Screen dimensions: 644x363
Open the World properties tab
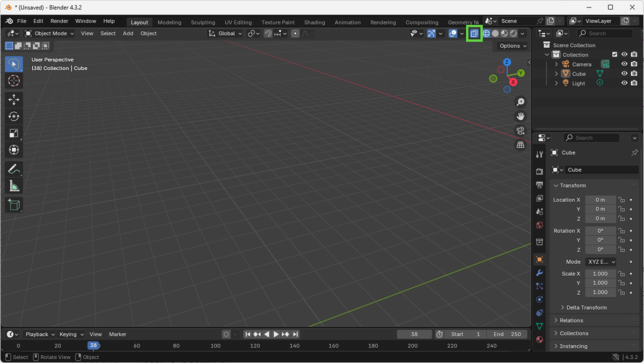tap(539, 225)
